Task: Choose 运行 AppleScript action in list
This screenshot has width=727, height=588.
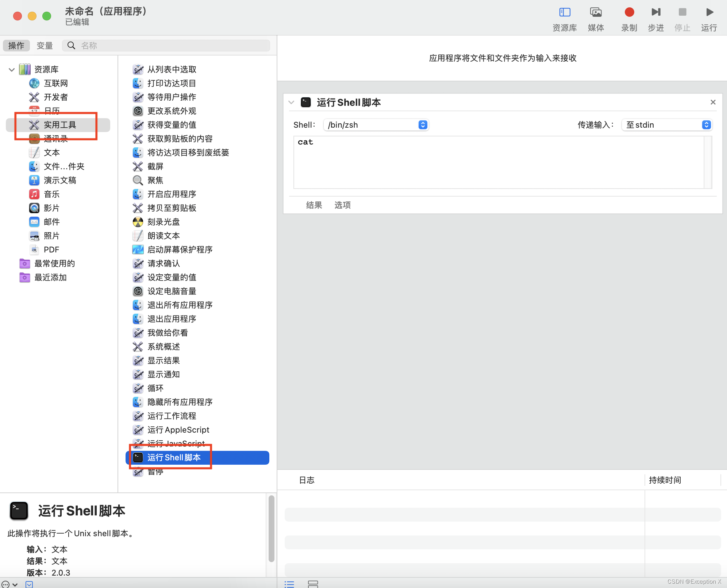Action: pyautogui.click(x=178, y=430)
